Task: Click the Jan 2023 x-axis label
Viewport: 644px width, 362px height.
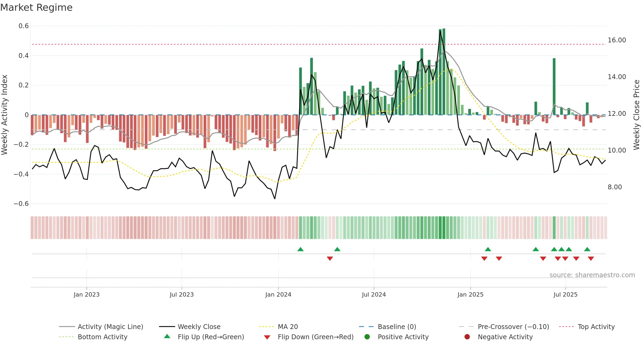Action: point(87,295)
